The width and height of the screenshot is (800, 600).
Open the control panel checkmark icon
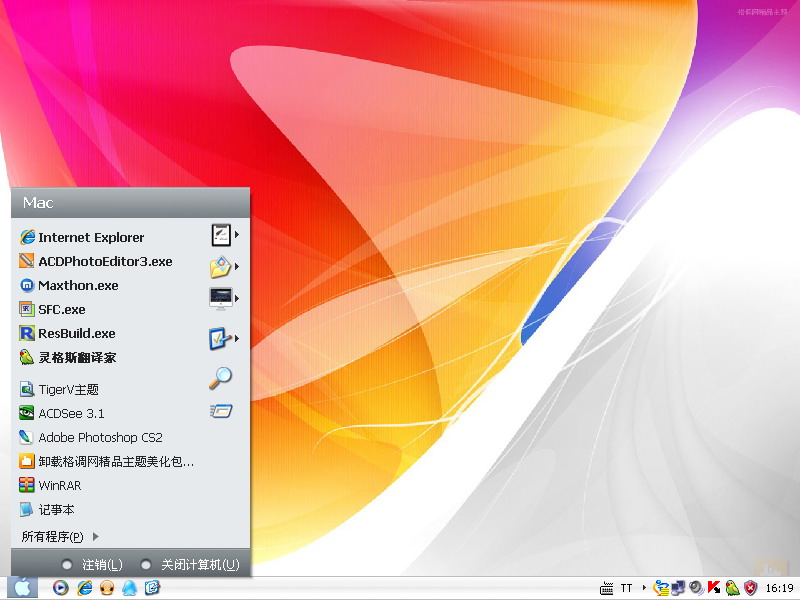[221, 338]
